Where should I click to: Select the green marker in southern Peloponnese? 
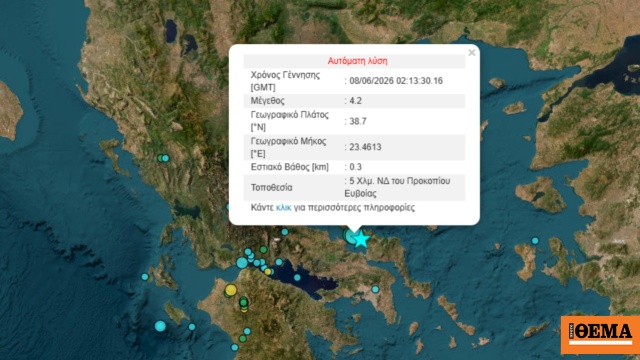[242, 339]
